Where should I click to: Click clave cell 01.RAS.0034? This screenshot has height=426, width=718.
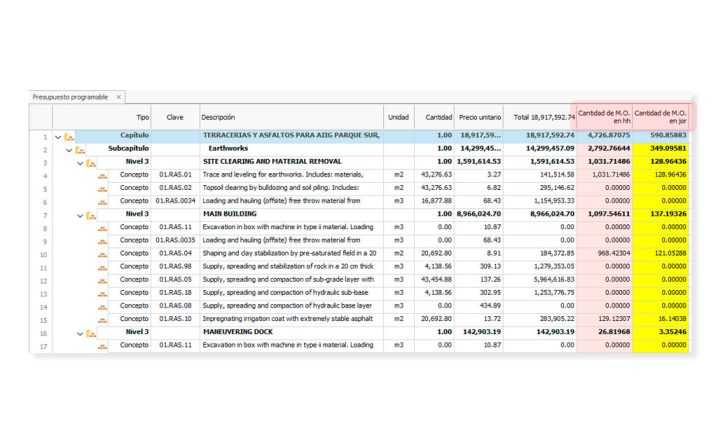pyautogui.click(x=175, y=201)
